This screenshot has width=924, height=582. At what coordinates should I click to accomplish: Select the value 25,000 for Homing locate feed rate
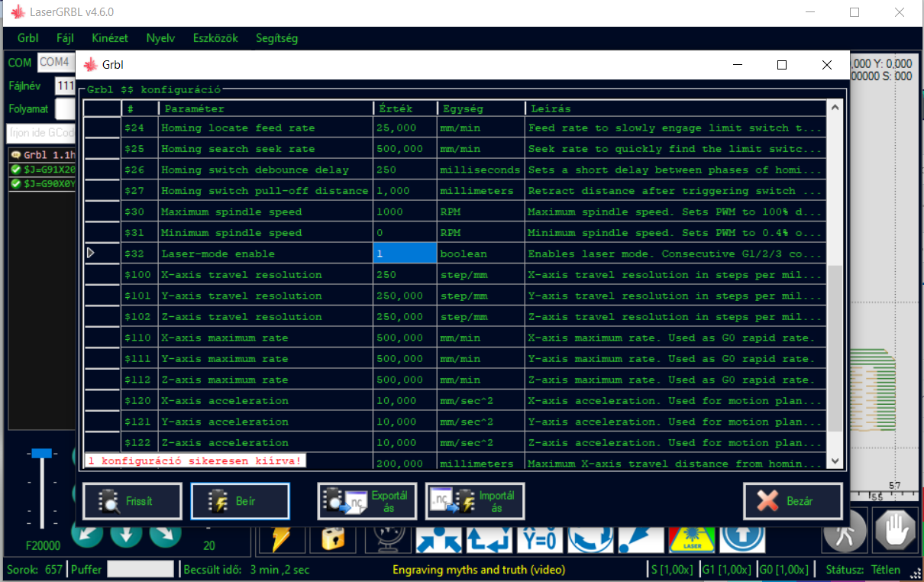(405, 128)
